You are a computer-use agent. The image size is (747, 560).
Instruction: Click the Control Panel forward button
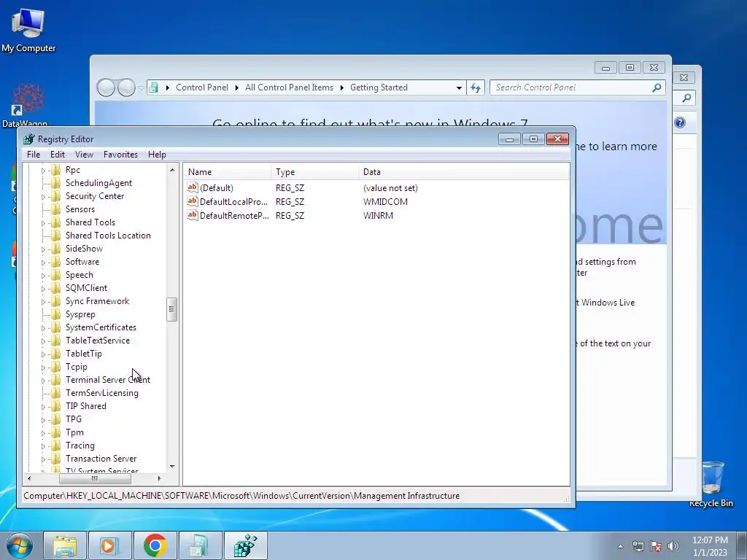tap(126, 87)
